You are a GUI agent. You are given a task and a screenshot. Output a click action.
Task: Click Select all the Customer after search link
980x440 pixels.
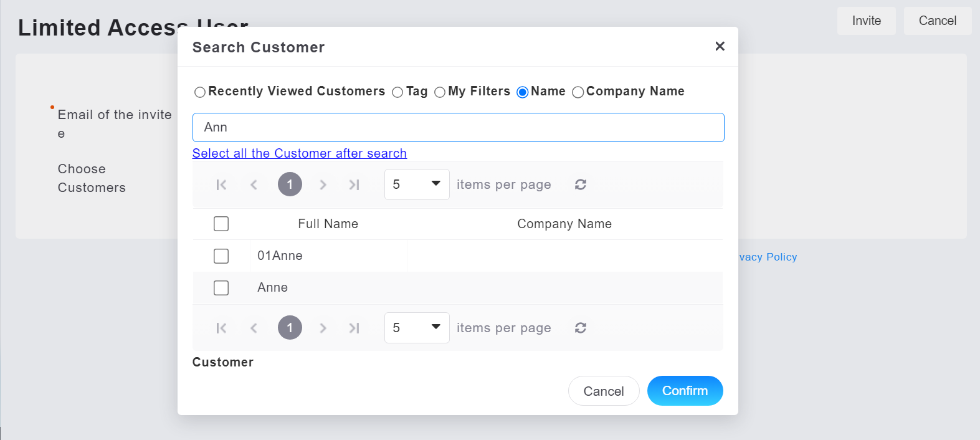click(299, 153)
